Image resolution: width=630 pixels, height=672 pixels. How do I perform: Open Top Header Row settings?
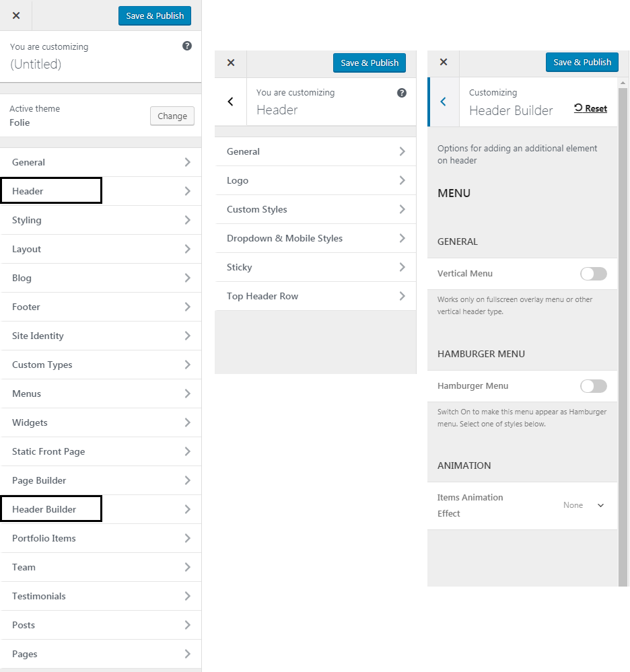click(x=315, y=296)
